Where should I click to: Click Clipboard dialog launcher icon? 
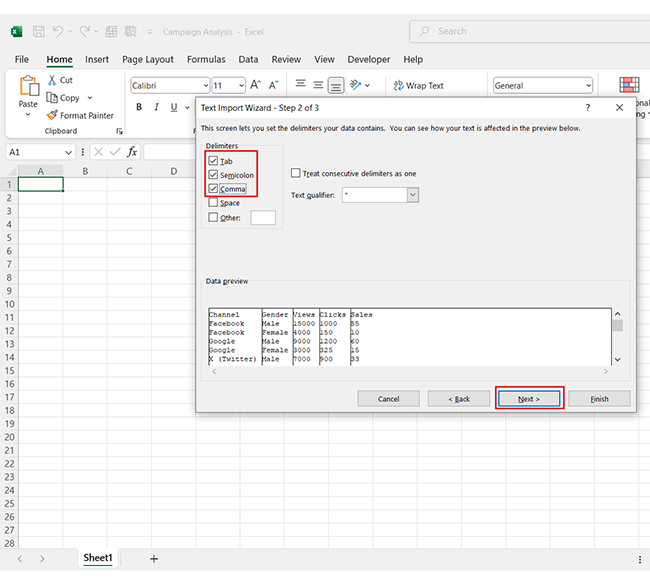(119, 131)
